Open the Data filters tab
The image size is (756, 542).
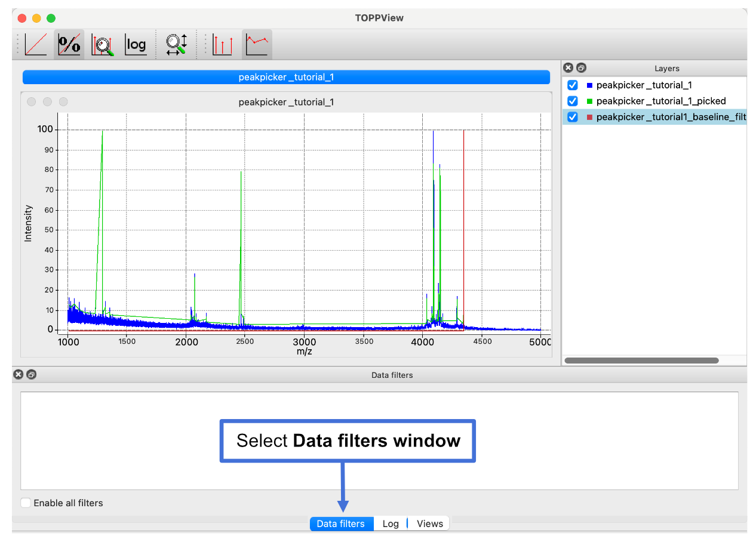click(341, 523)
